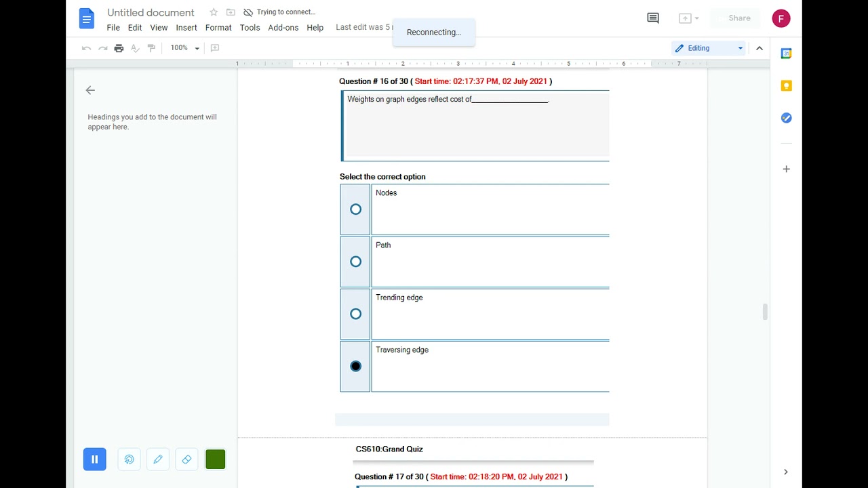Select the recorder pen tool
Viewport: 868px width, 488px height.
coord(158,460)
